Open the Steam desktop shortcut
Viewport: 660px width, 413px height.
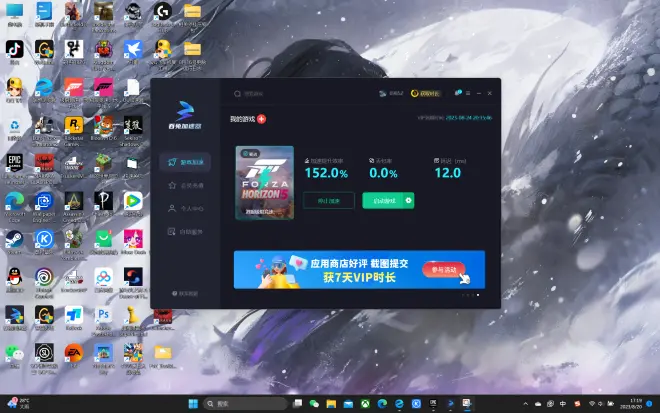tap(15, 240)
